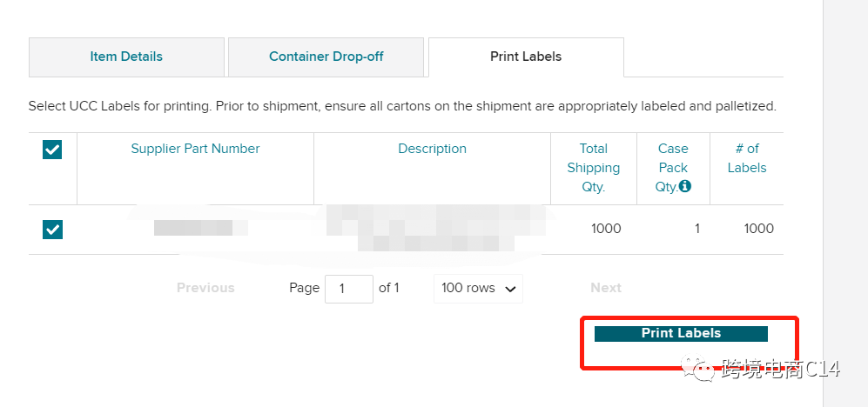
Task: Click the Description column header
Action: pyautogui.click(x=432, y=149)
